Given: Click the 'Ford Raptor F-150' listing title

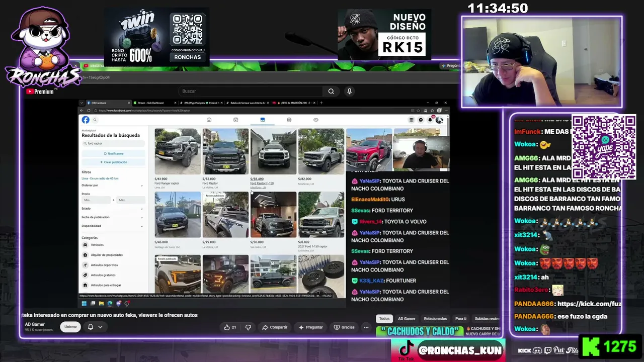Looking at the screenshot, I should (262, 184).
